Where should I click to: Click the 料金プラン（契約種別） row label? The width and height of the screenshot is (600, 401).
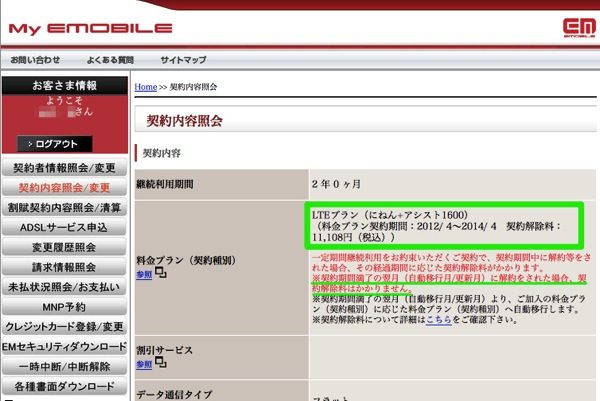187,261
